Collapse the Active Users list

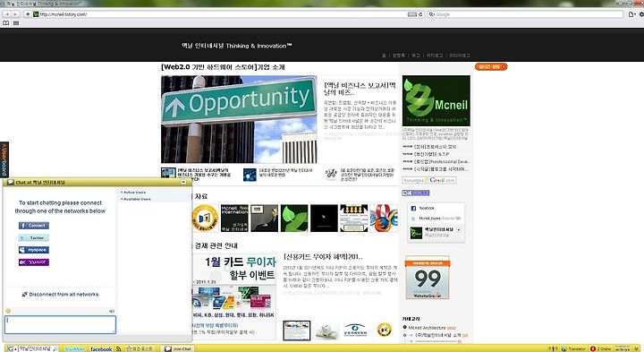pyautogui.click(x=133, y=192)
